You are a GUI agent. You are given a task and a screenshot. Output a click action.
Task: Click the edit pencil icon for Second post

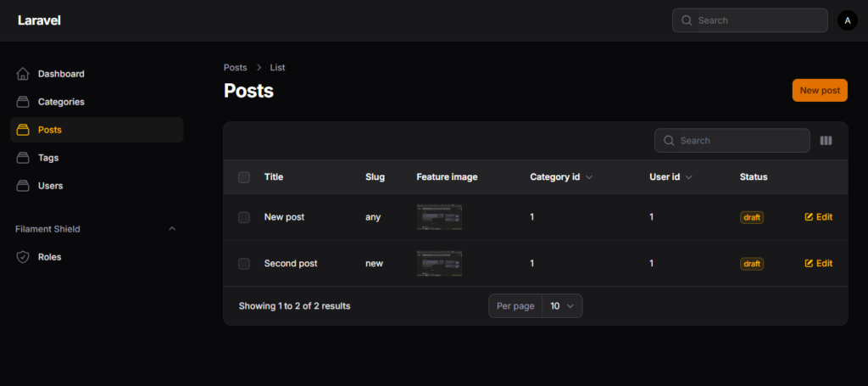tap(809, 264)
